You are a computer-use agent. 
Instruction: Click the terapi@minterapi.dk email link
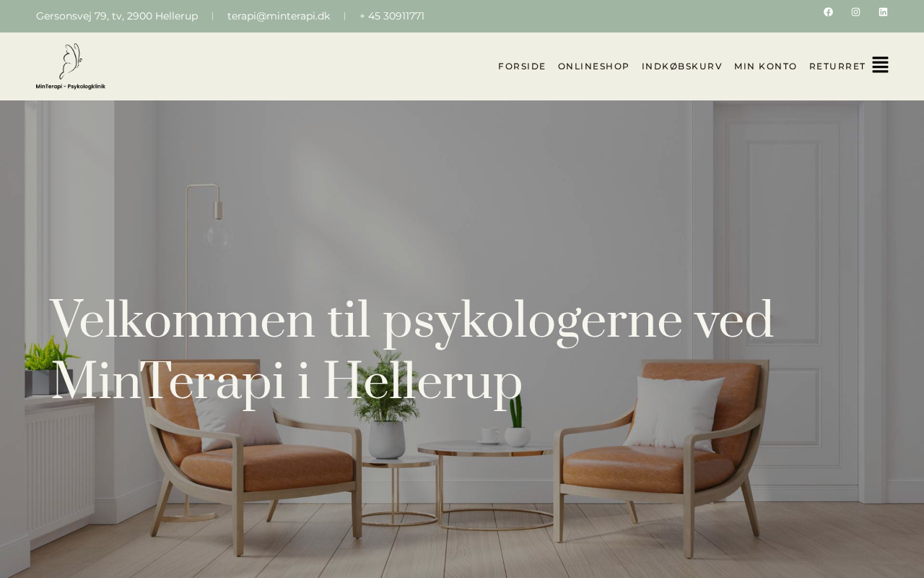click(x=279, y=16)
